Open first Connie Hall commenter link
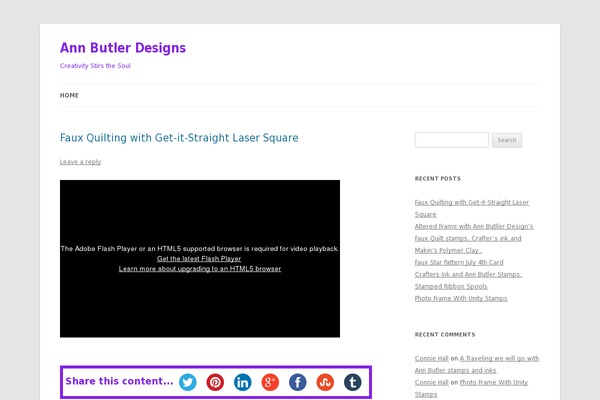This screenshot has width=600, height=400. coord(432,358)
